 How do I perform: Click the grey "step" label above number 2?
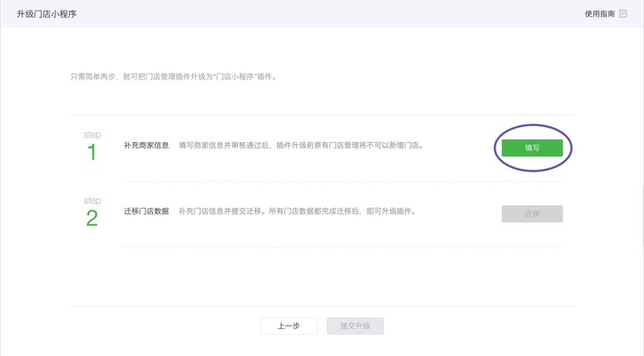point(92,200)
